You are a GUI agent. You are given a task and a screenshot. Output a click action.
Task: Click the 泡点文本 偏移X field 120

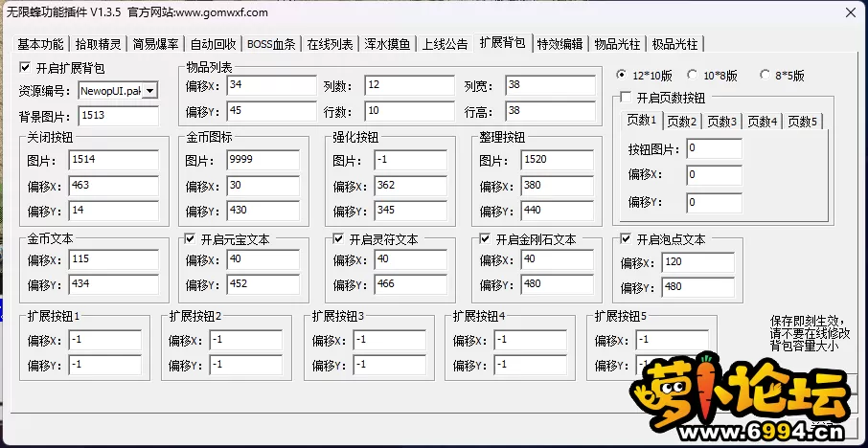pyautogui.click(x=697, y=262)
